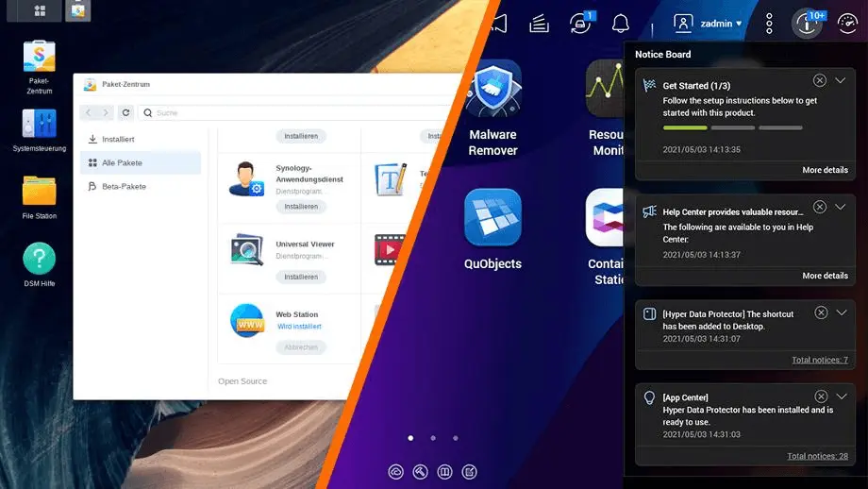Open the DSM Hilfe icon
This screenshot has width=868, height=489.
click(39, 260)
